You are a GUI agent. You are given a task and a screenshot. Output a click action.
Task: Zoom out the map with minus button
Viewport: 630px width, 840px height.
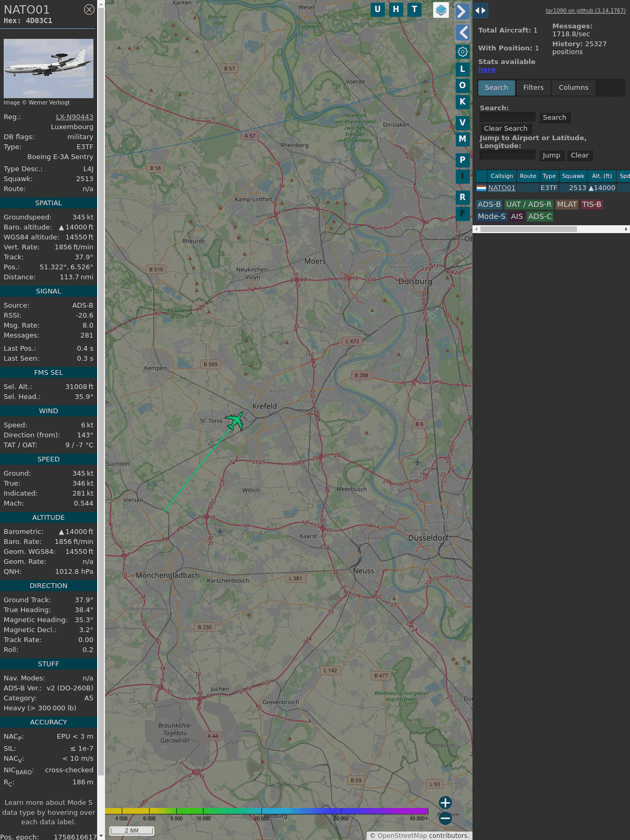pos(445,818)
